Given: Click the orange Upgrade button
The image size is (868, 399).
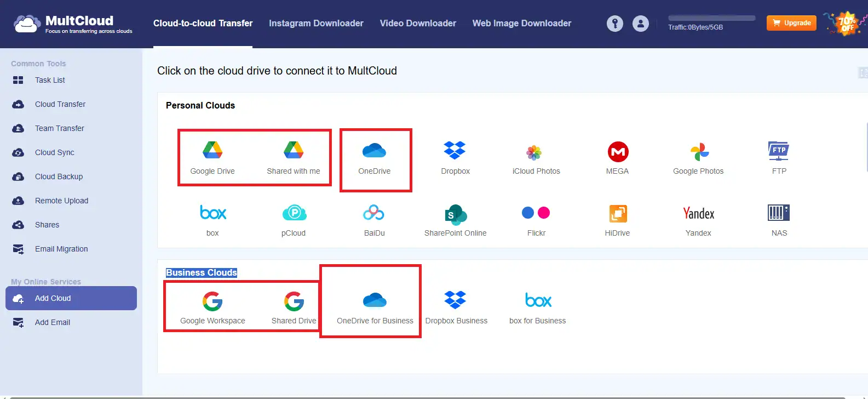Looking at the screenshot, I should [x=791, y=23].
